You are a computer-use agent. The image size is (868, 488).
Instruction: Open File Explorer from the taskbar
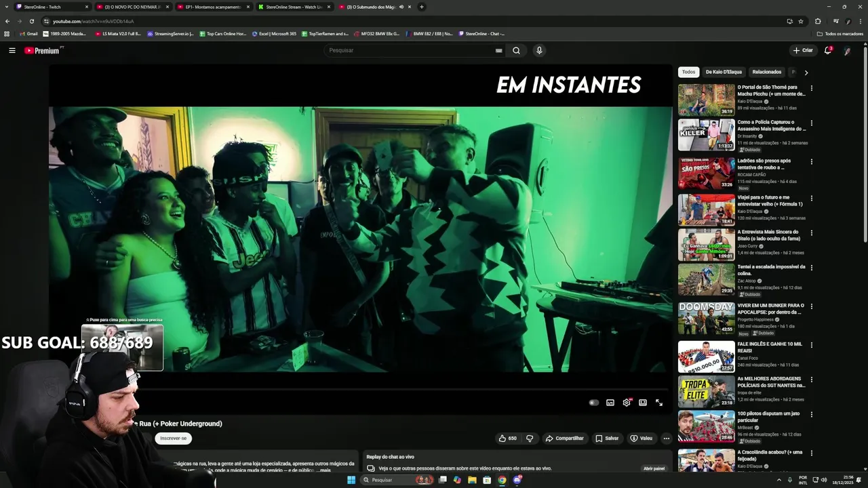472,480
